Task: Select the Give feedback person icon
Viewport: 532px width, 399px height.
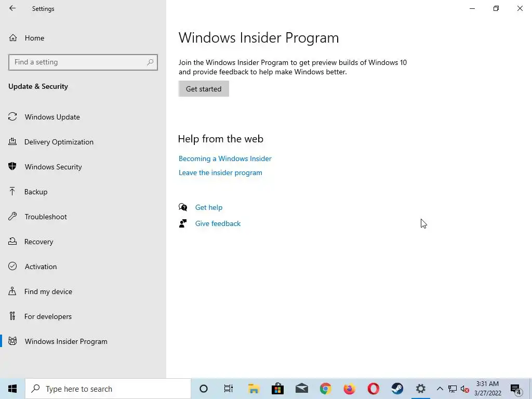Action: click(183, 223)
